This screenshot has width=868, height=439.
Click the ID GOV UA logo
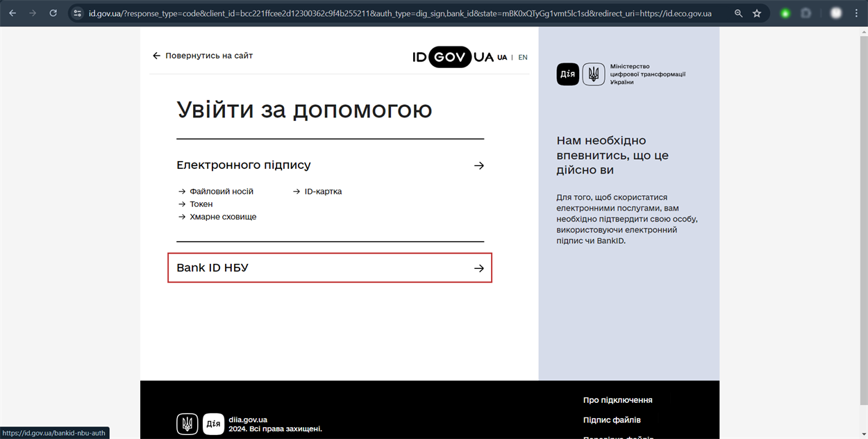[x=453, y=57]
